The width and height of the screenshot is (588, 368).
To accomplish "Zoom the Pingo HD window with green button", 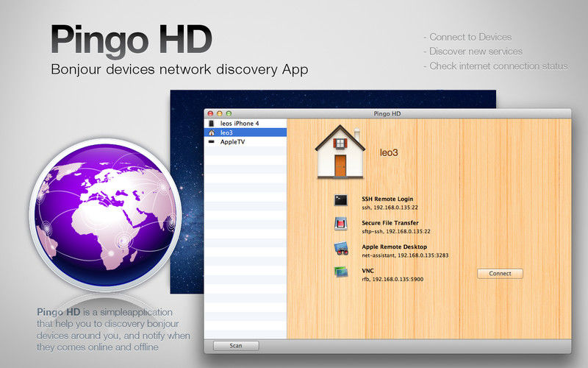I will [229, 113].
